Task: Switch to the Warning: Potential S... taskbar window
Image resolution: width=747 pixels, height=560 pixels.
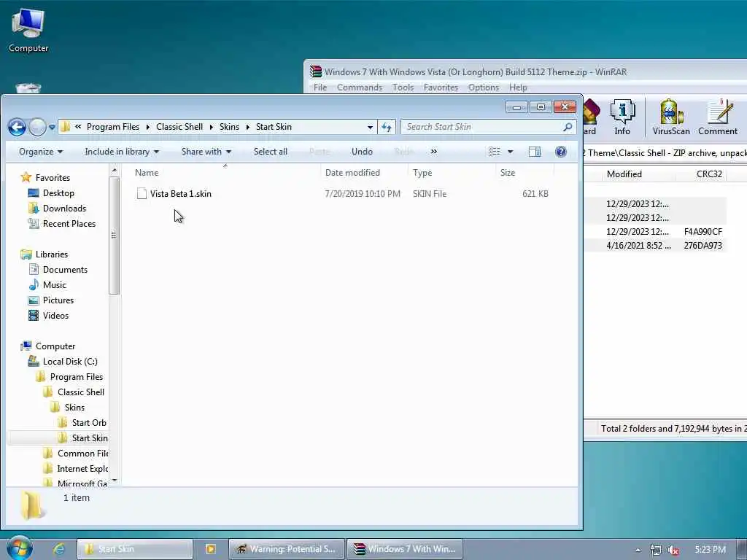Action: point(286,549)
